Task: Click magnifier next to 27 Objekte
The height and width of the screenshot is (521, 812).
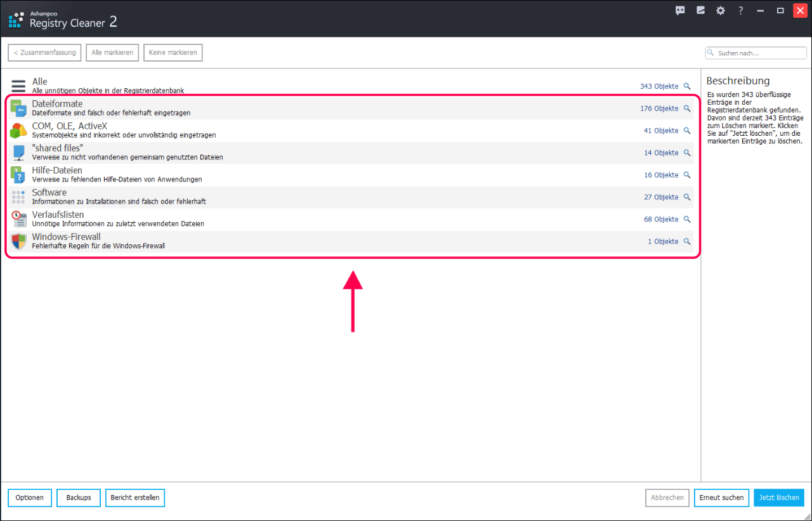Action: click(x=686, y=197)
